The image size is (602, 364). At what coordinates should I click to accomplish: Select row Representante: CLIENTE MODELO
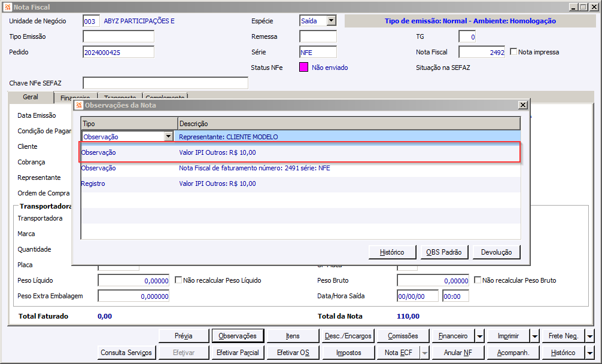tap(301, 136)
